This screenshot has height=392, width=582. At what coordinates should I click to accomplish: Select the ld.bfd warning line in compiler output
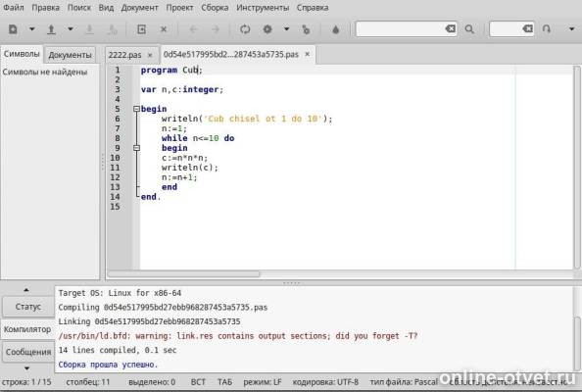[238, 336]
